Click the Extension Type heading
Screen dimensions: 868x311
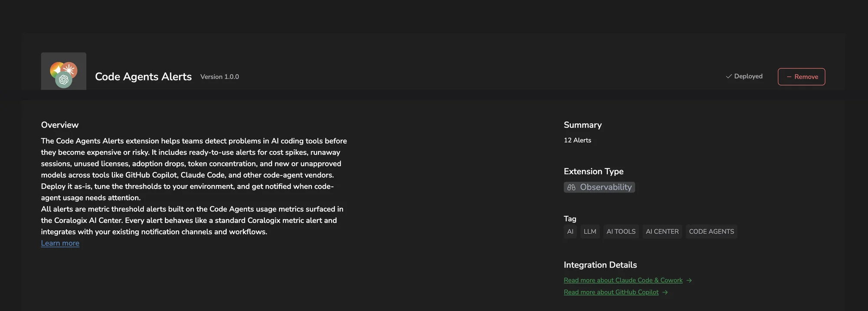point(593,172)
